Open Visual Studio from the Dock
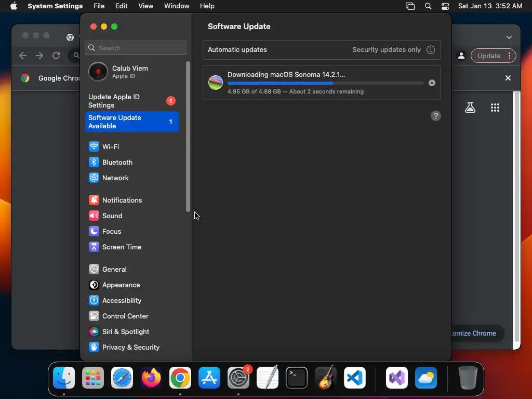Screen dimensions: 532x399 397,378
